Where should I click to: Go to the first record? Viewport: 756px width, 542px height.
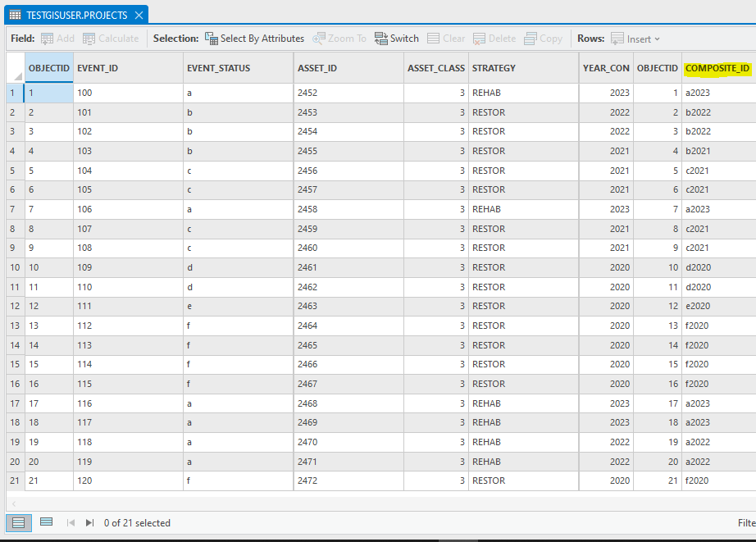70,522
